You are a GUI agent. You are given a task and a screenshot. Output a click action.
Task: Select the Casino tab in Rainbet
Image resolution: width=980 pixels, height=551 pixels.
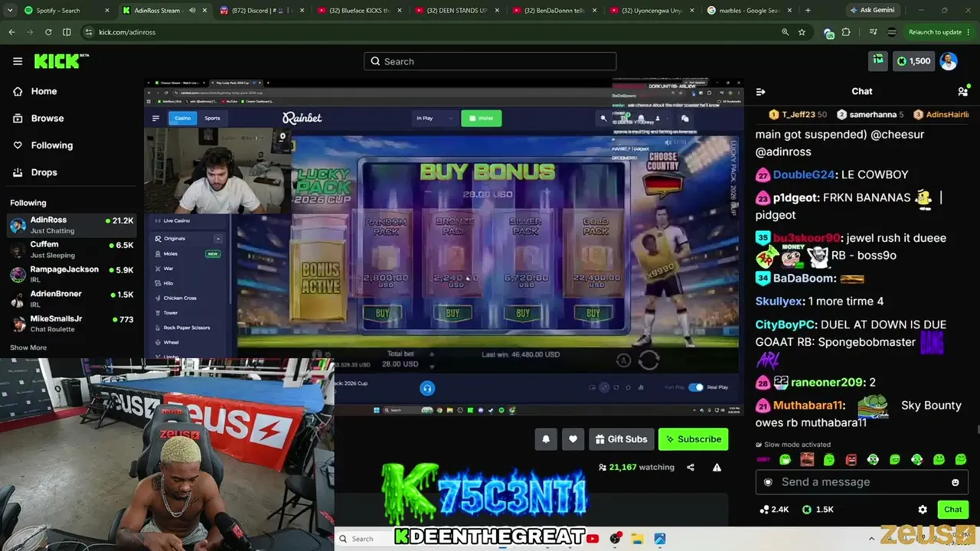[182, 118]
